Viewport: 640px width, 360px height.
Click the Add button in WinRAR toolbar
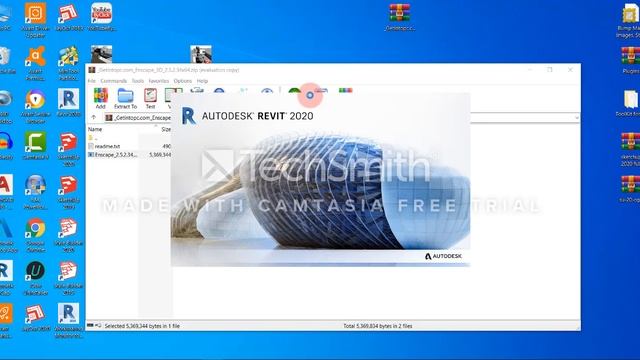point(100,98)
